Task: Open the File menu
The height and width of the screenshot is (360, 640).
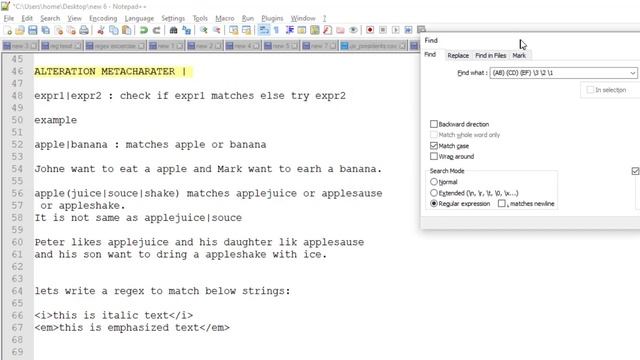Action: click(9, 18)
